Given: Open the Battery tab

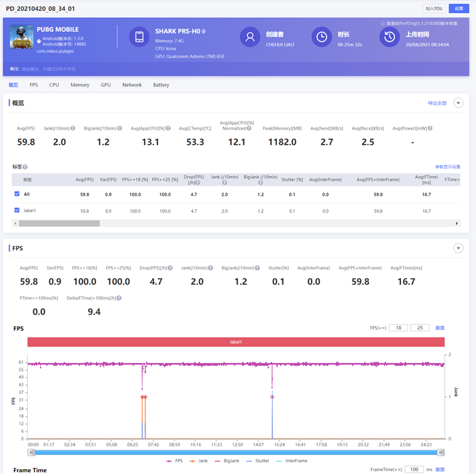Looking at the screenshot, I should pos(161,85).
